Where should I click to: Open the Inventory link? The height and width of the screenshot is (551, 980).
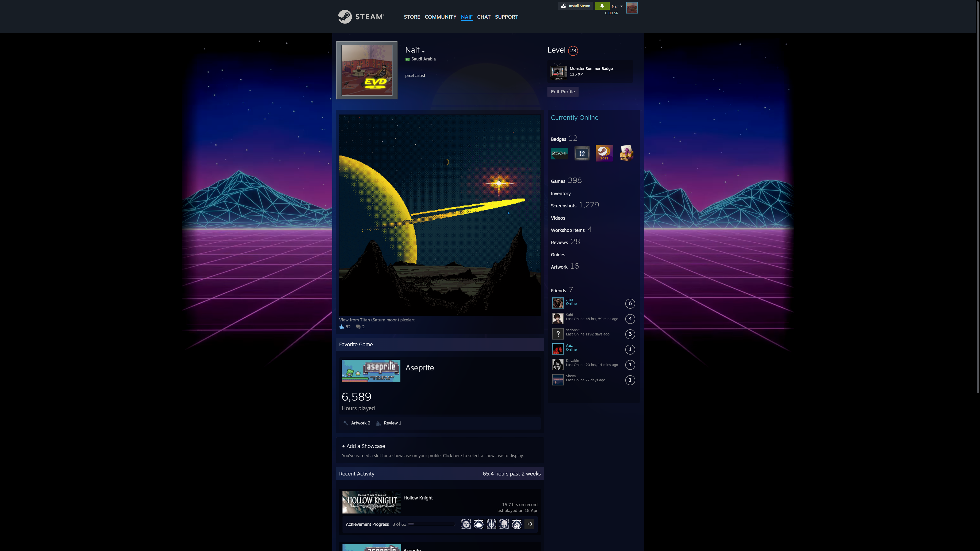tap(561, 194)
